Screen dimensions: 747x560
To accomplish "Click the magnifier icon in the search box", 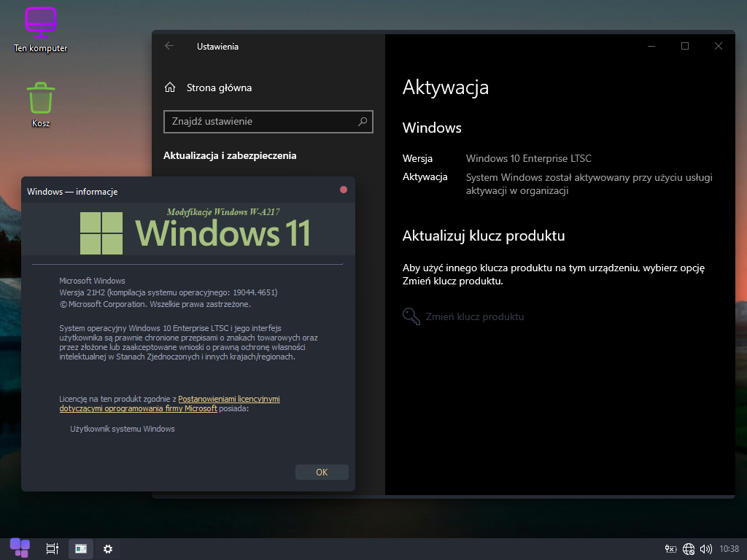I will (363, 122).
